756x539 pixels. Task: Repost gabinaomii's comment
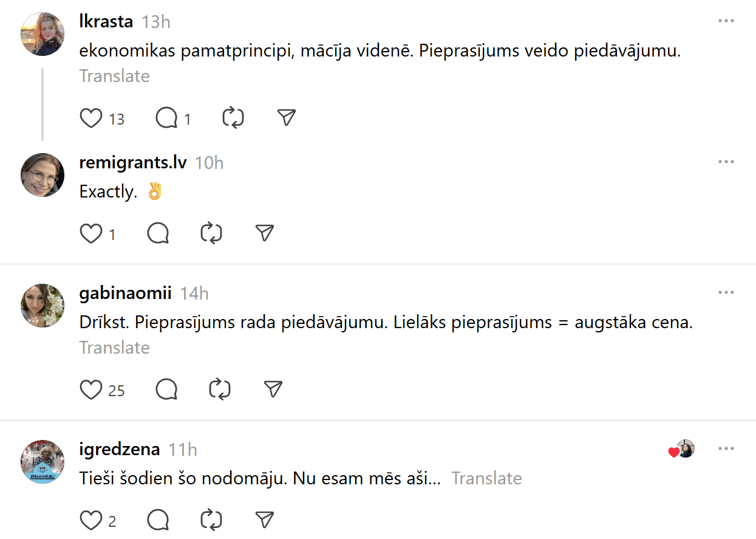click(219, 390)
